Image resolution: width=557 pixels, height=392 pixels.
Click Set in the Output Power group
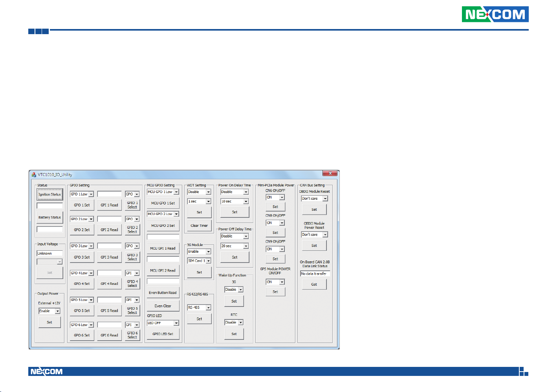49,322
